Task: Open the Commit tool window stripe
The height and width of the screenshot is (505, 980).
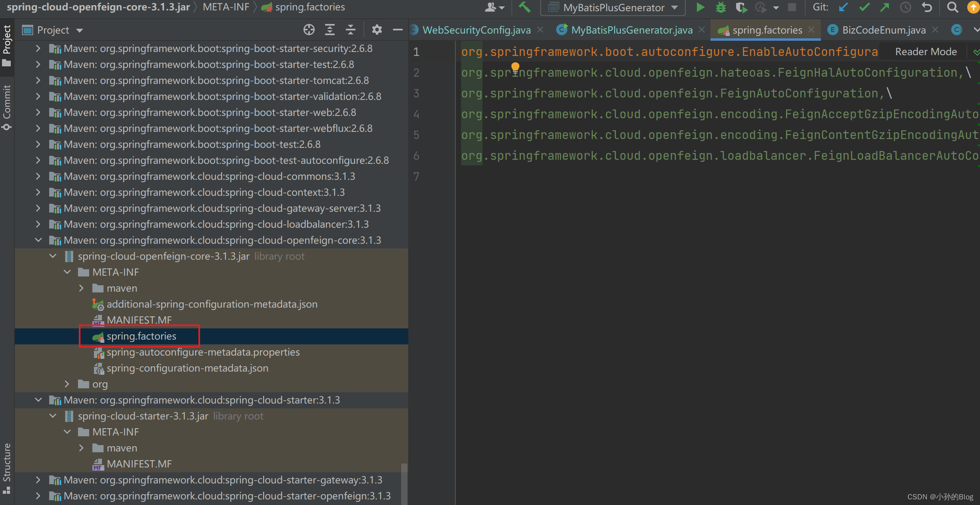Action: 7,107
